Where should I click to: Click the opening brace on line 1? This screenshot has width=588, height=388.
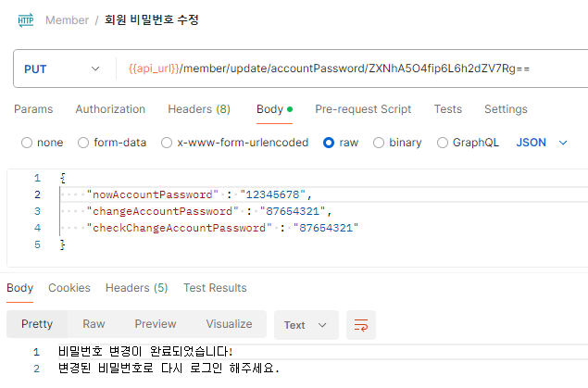coord(63,178)
